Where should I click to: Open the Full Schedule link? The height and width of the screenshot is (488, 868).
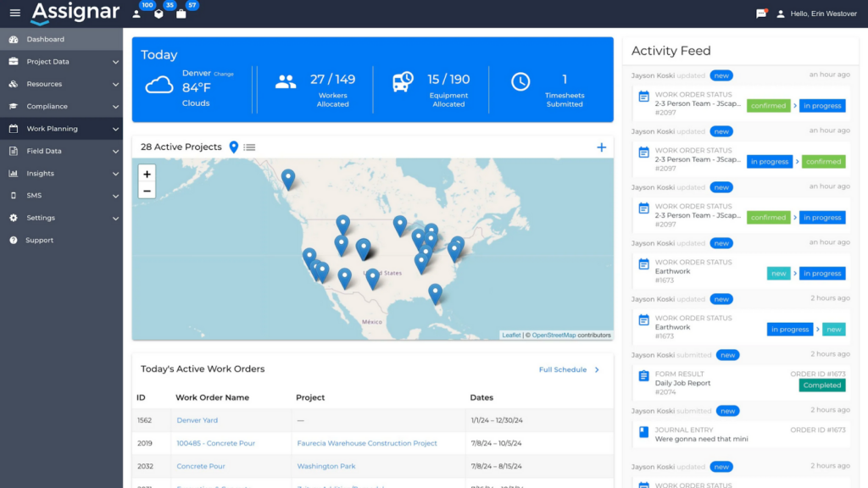click(564, 369)
